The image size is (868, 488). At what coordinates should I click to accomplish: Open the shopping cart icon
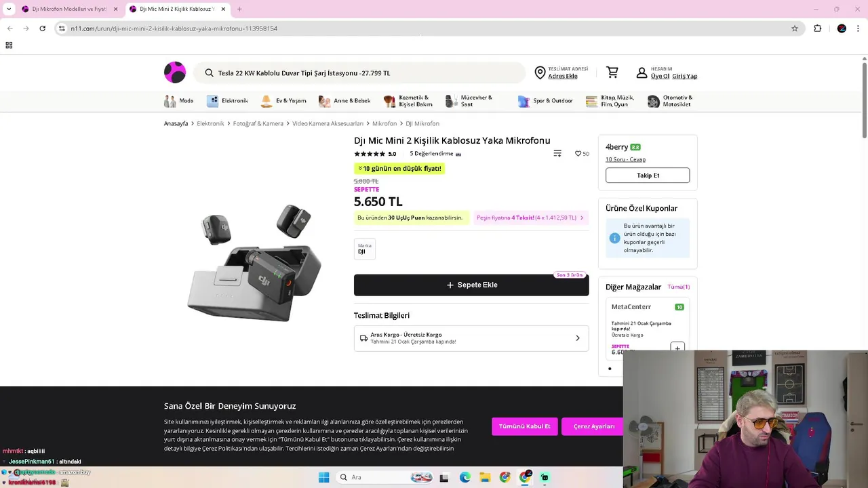612,73
